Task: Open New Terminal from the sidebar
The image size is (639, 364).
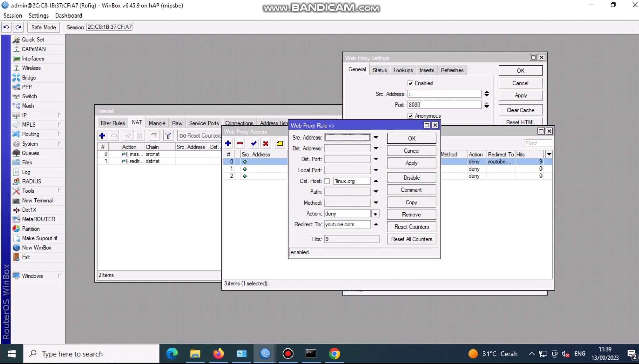Action: coord(37,200)
